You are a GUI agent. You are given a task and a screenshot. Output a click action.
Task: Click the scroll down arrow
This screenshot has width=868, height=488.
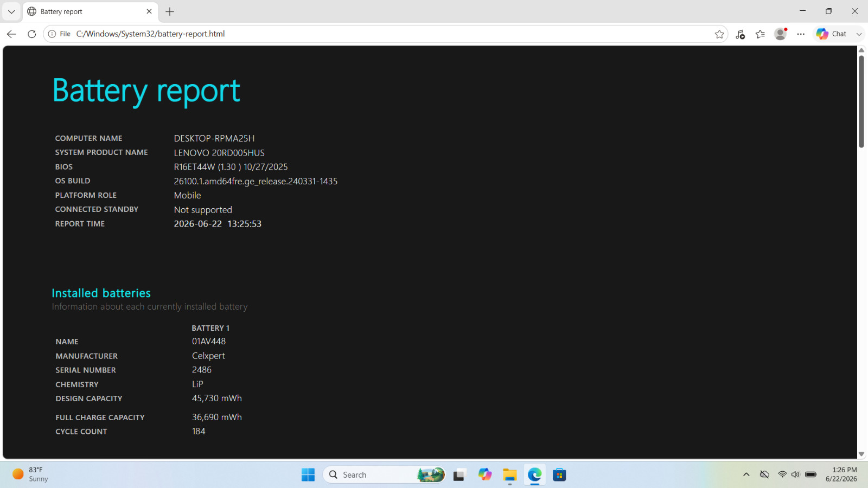[x=861, y=454]
